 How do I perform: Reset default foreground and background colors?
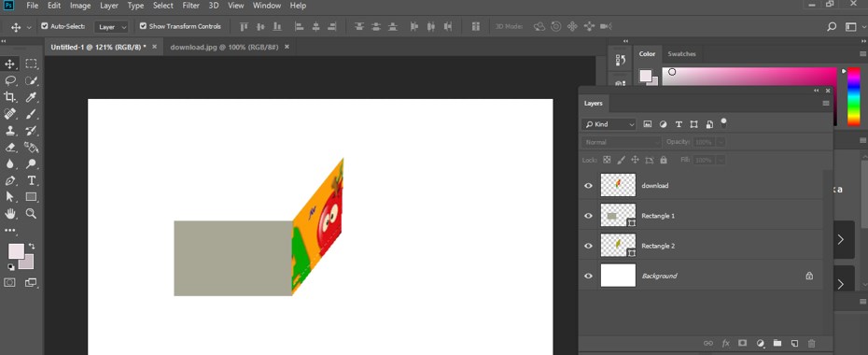[10, 267]
